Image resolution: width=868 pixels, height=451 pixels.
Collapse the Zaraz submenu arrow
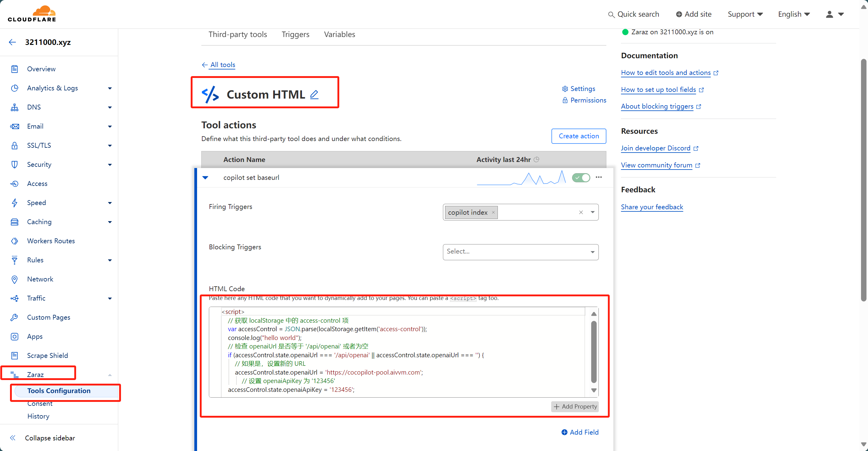[x=110, y=375]
